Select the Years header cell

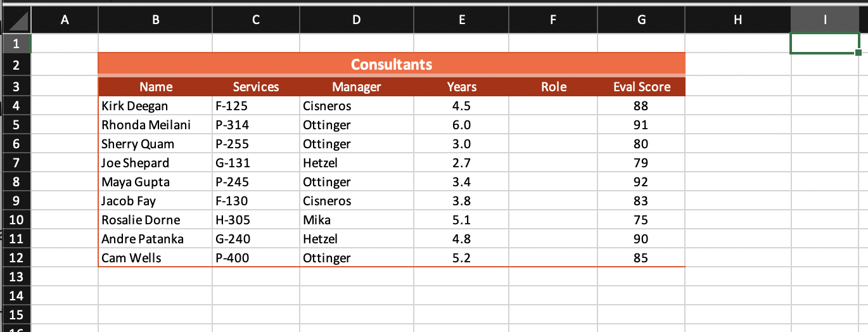tap(461, 87)
